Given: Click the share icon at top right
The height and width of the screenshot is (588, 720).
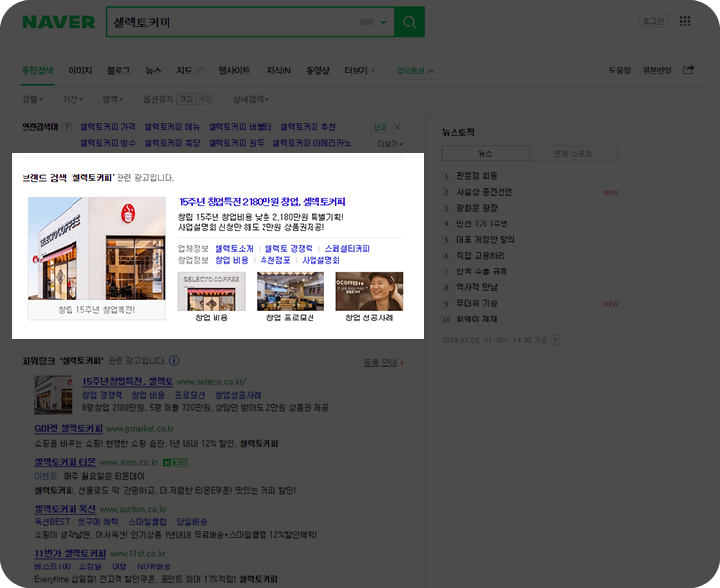Looking at the screenshot, I should (688, 70).
